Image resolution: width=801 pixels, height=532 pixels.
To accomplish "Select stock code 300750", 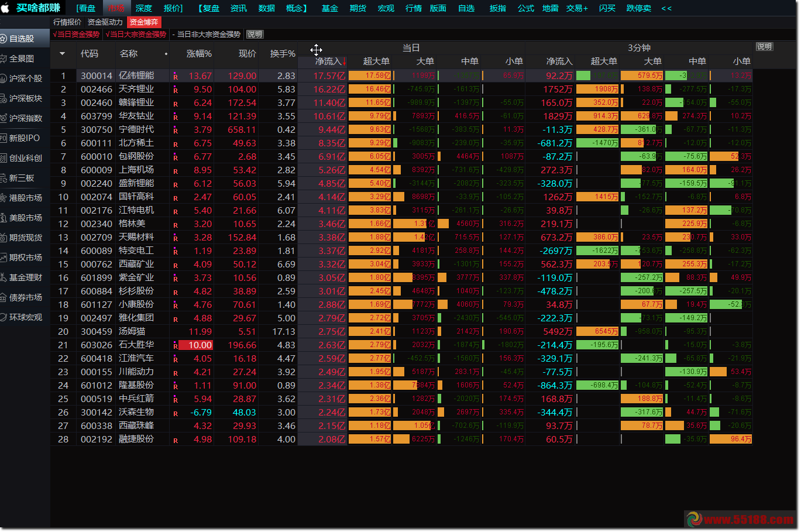I will [97, 129].
